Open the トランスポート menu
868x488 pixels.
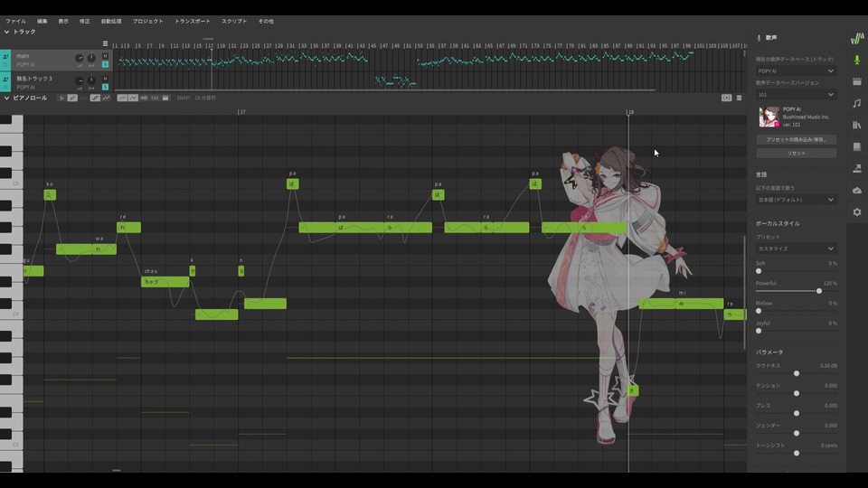193,21
